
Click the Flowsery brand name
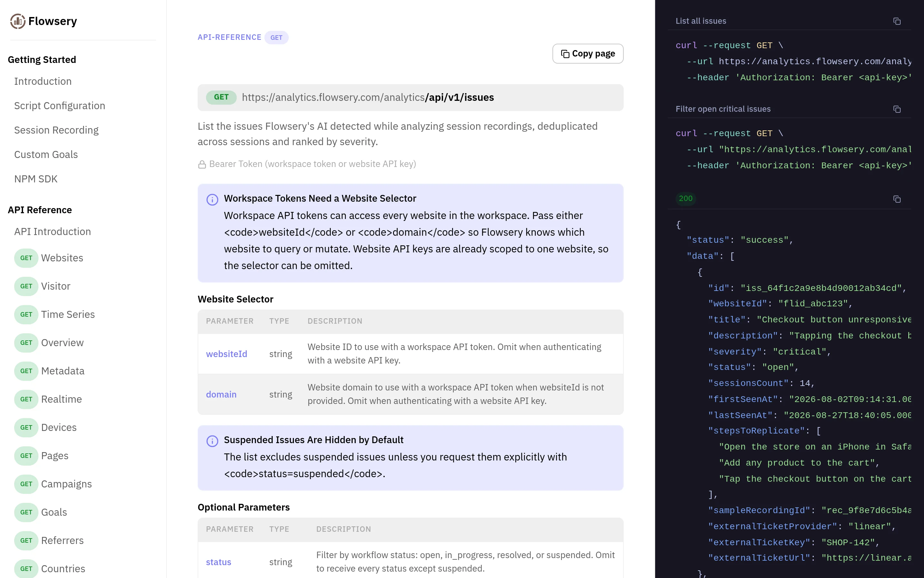(x=53, y=22)
